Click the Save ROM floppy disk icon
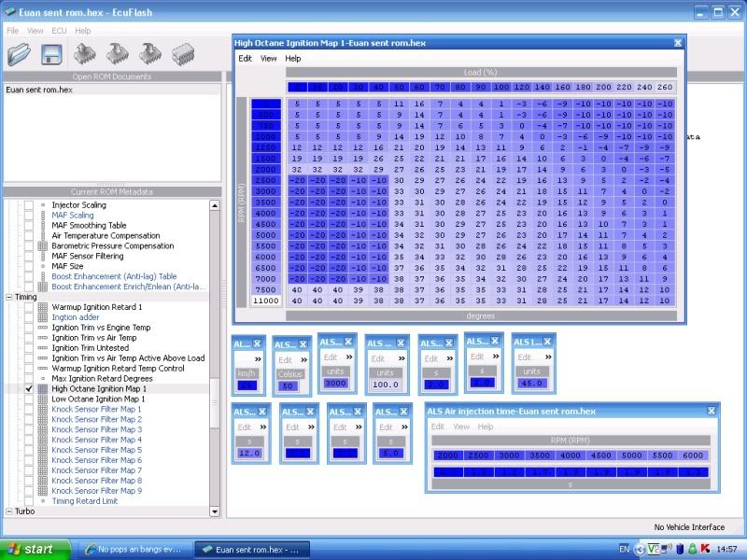747x560 pixels. click(x=51, y=54)
